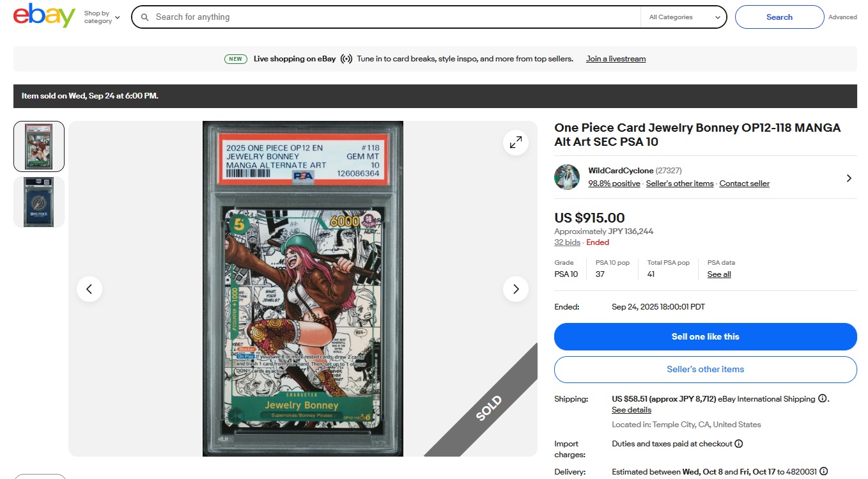This screenshot has width=868, height=479.
Task: Open the All Categories dropdown
Action: [684, 17]
